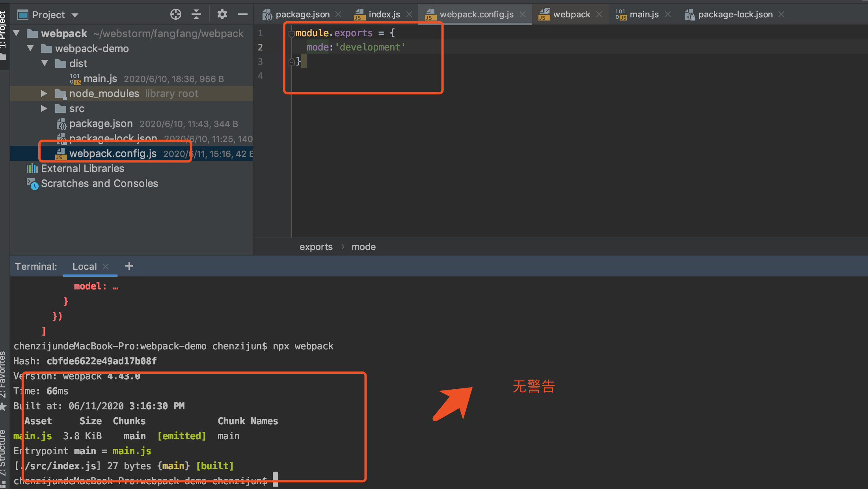868x489 pixels.
Task: Click the Scratches and Consoles icon
Action: click(x=32, y=184)
